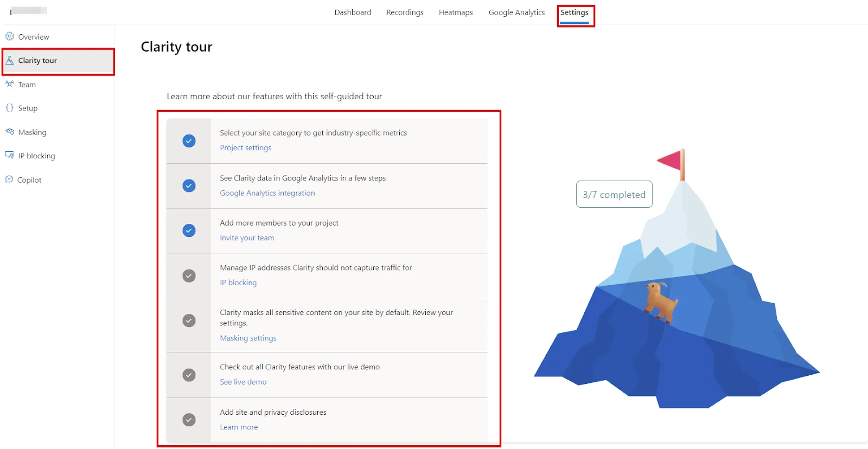868x449 pixels.
Task: Click the Copilot chat icon
Action: (x=9, y=179)
